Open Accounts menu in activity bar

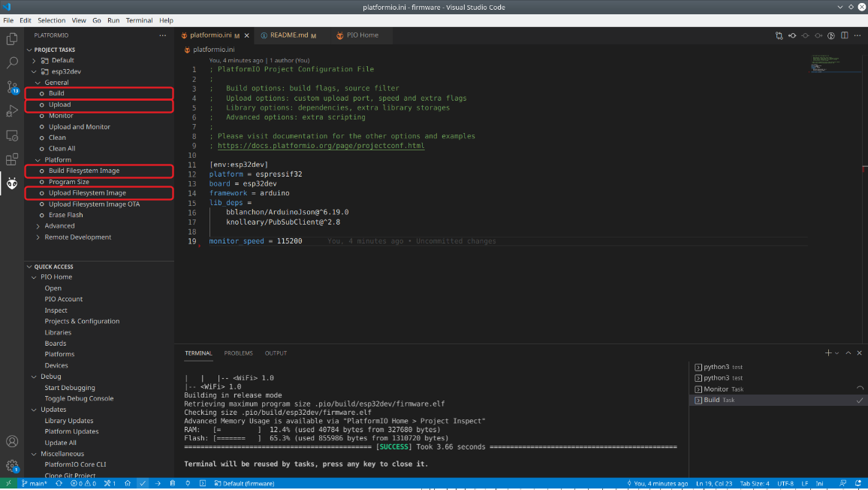[11, 441]
